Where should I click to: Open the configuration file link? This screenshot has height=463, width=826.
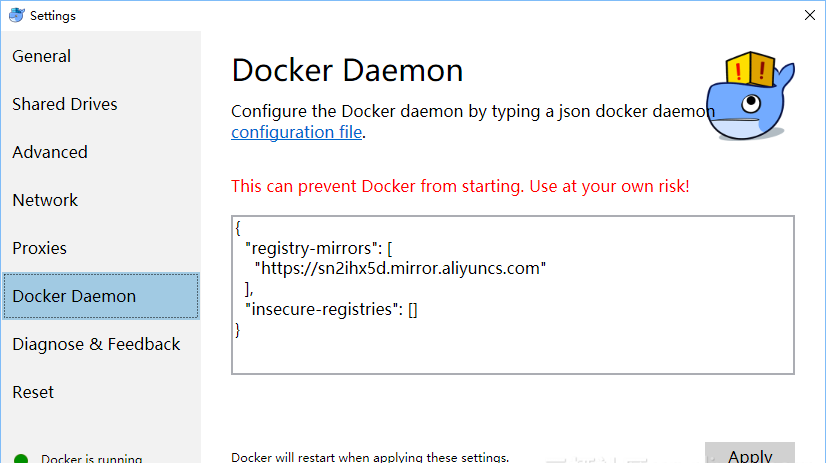(296, 132)
